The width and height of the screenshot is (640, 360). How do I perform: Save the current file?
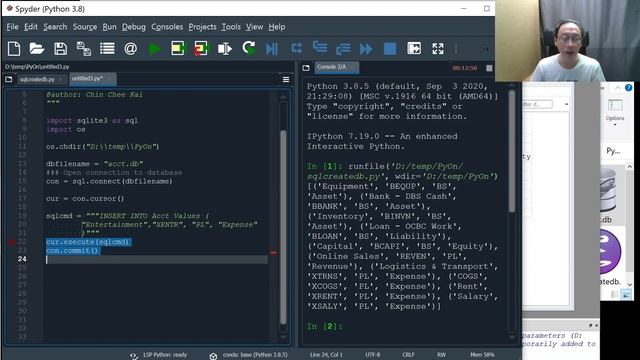pyautogui.click(x=60, y=49)
